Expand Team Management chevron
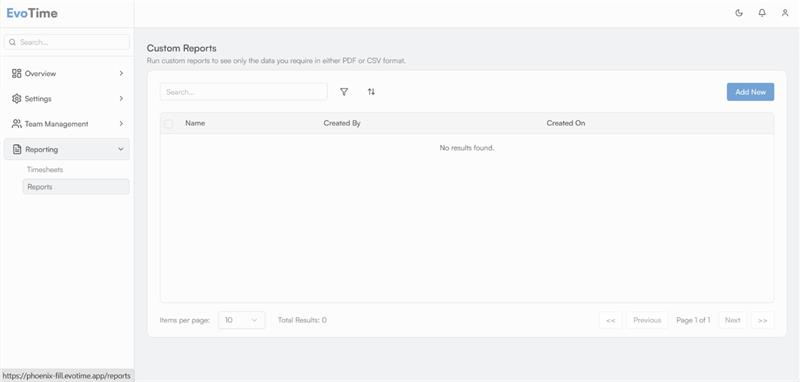This screenshot has width=800, height=382. 121,124
